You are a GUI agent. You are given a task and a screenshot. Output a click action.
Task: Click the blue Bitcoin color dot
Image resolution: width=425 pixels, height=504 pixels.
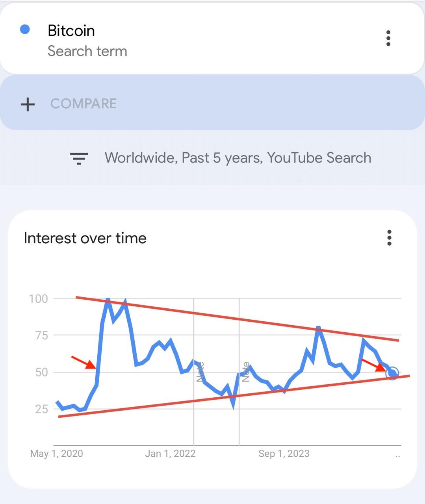(25, 30)
